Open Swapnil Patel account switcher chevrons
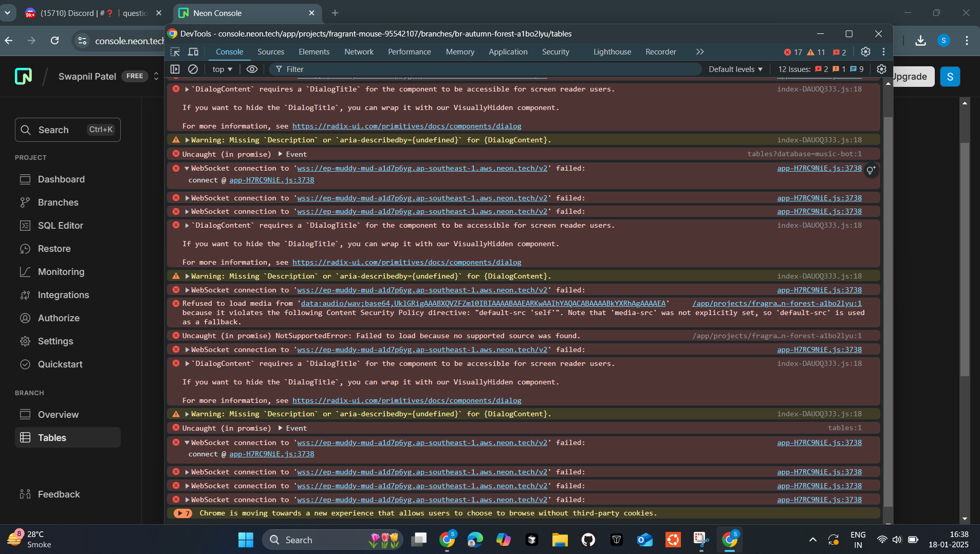Image resolution: width=980 pixels, height=554 pixels. (x=156, y=77)
